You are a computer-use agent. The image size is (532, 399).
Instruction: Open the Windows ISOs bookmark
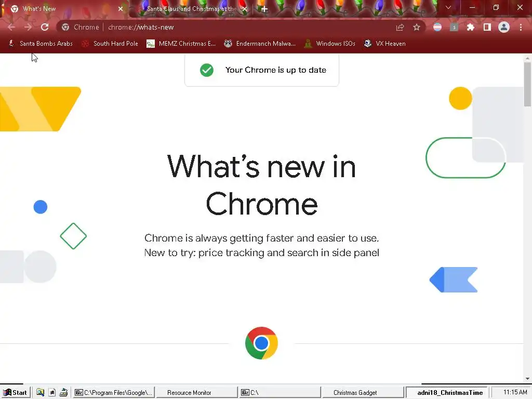pyautogui.click(x=330, y=44)
